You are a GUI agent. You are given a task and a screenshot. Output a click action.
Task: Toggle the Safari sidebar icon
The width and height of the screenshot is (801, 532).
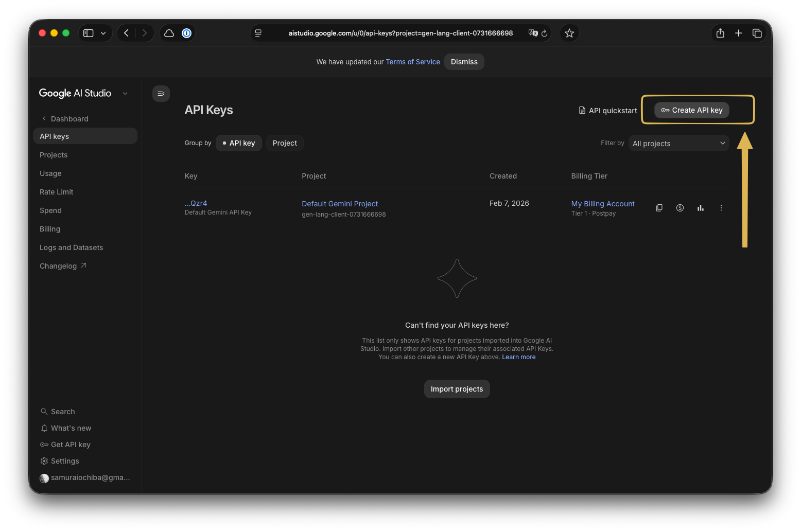click(x=89, y=33)
